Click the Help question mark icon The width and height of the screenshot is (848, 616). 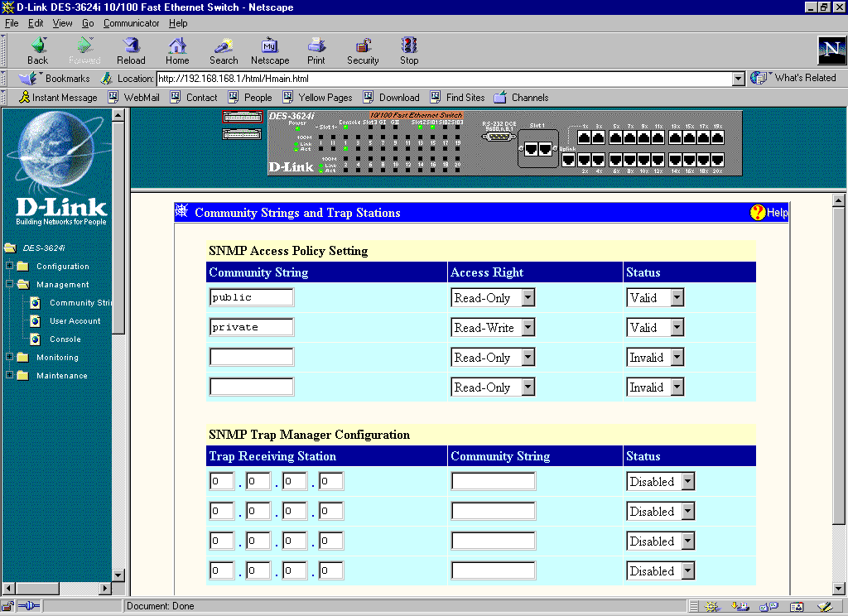[758, 213]
